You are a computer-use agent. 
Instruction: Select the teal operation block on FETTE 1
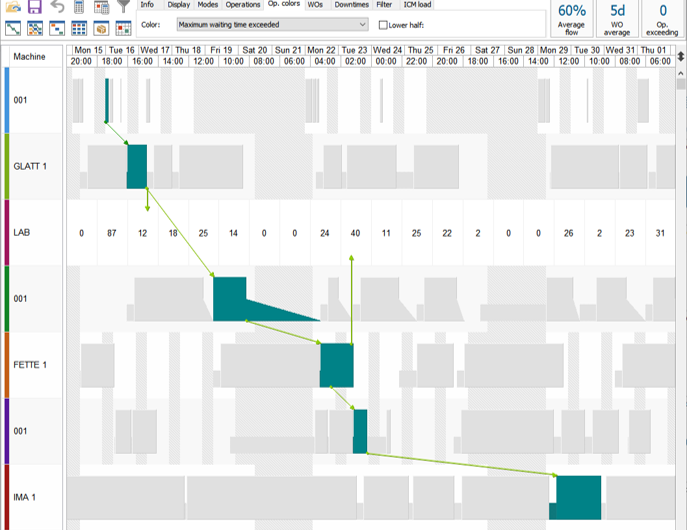point(336,365)
